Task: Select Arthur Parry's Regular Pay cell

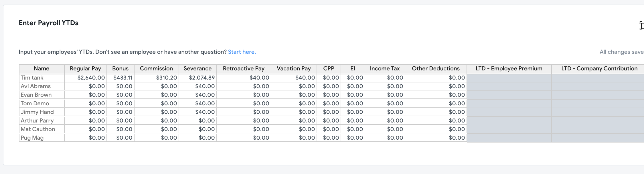Action: point(86,120)
